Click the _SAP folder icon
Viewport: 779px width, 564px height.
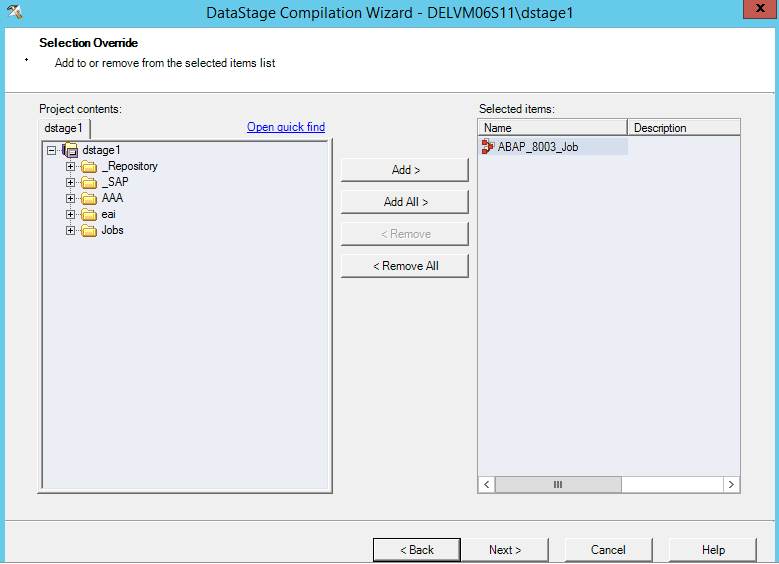tap(89, 182)
